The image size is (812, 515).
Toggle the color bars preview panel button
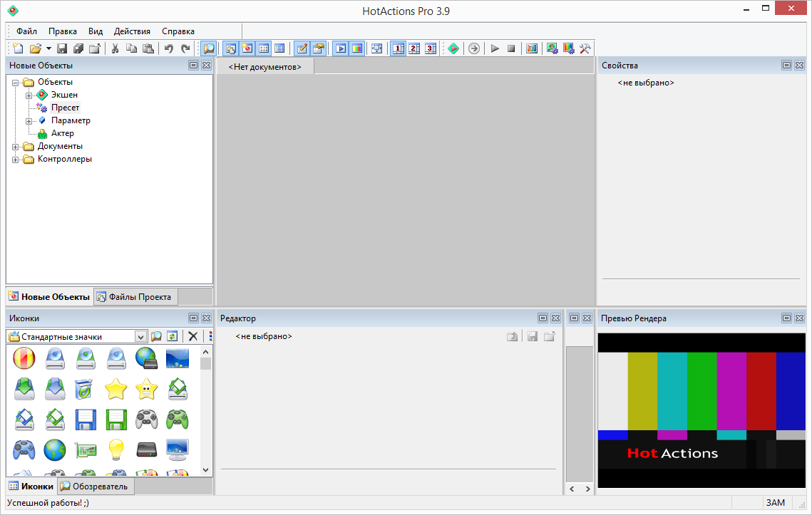[356, 48]
